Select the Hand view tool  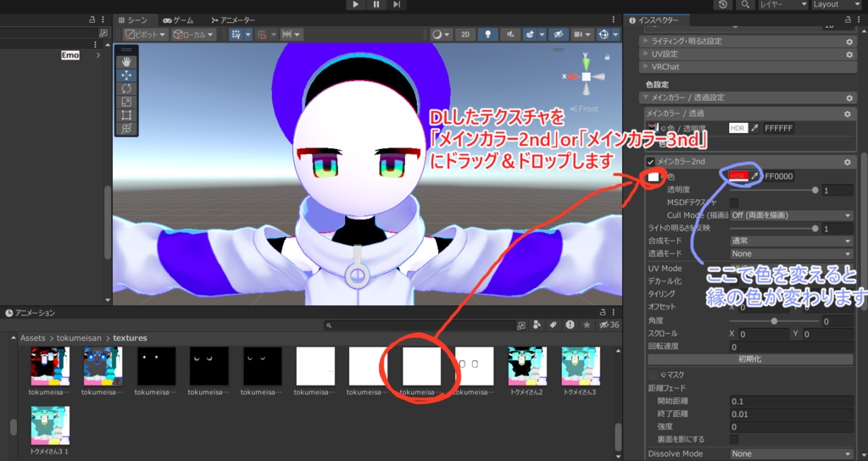126,62
